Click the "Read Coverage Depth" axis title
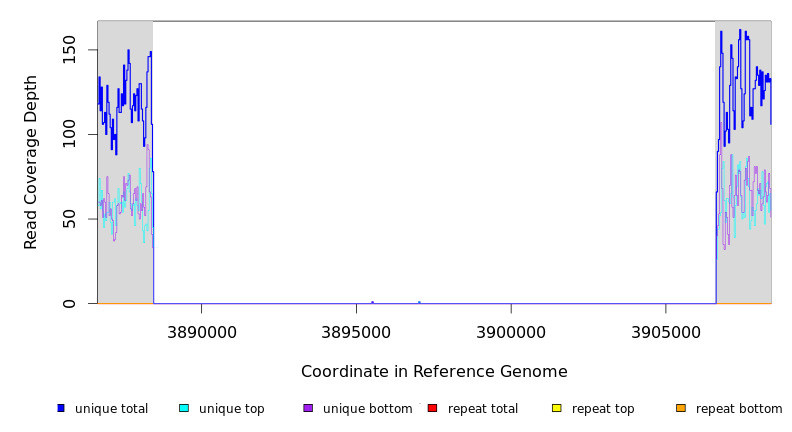The image size is (792, 432). pos(31,162)
